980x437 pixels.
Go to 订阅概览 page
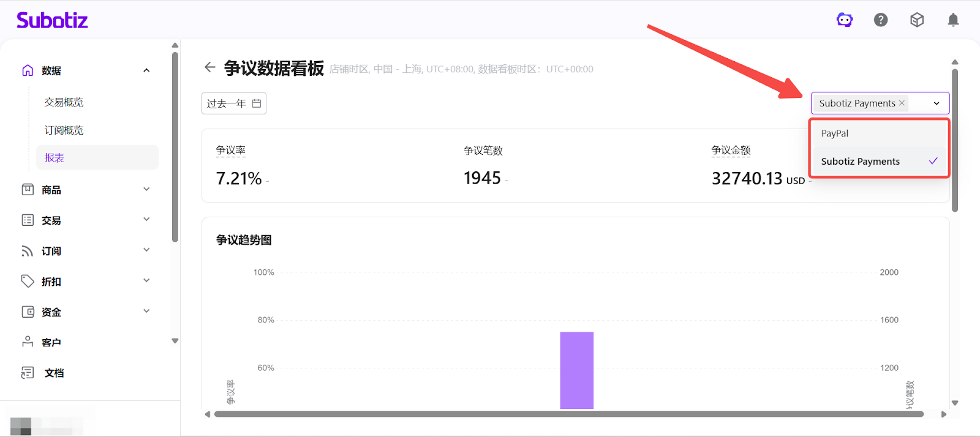[x=64, y=130]
